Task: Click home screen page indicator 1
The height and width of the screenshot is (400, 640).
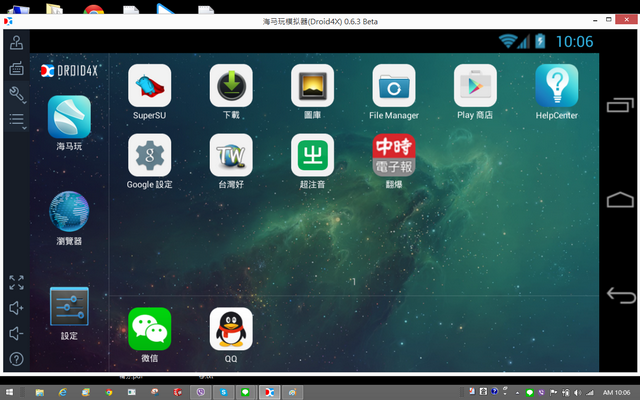Action: coord(354,282)
